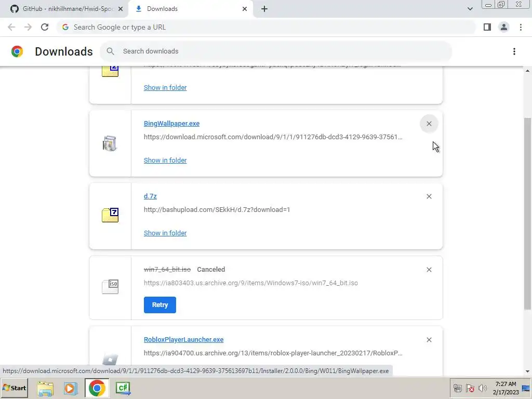The width and height of the screenshot is (532, 399).
Task: Remove BingWallpaper.exe from the list
Action: click(429, 124)
